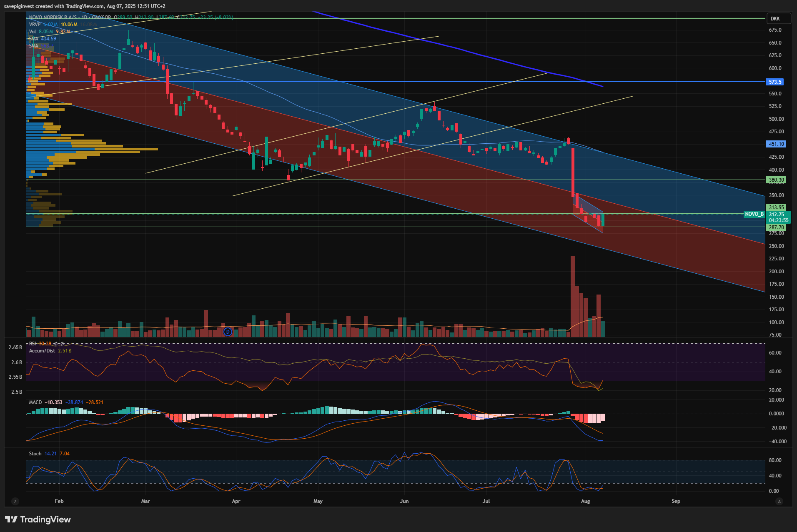Screen dimensions: 797x532
Task: Select the MACD indicator legend
Action: click(35, 402)
